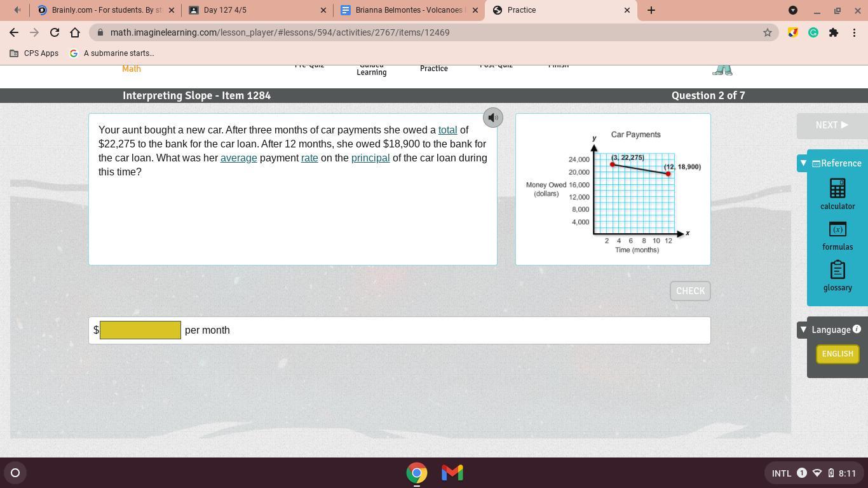The image size is (868, 488).
Task: Play the question audio speaker icon
Action: coord(493,118)
